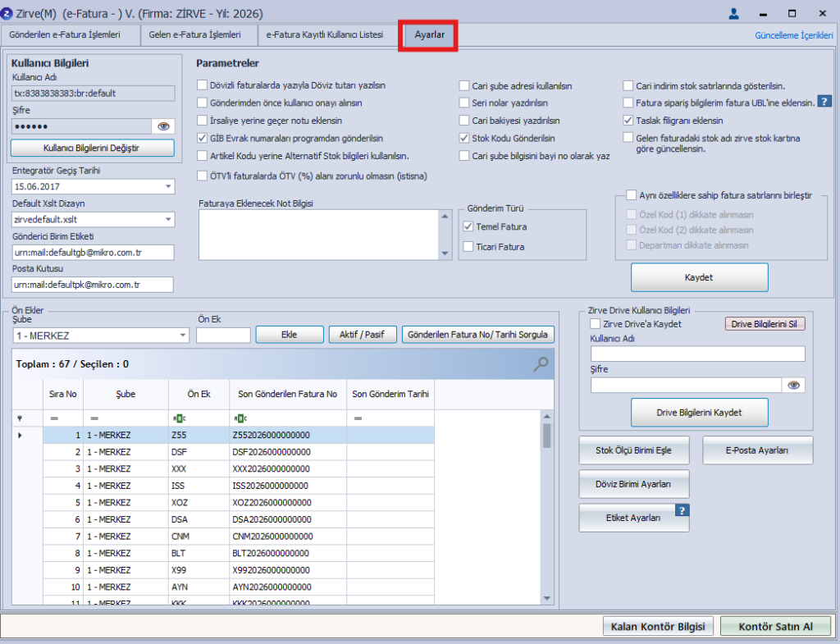Click Drive Bilgilerini Sil button

coord(765,324)
